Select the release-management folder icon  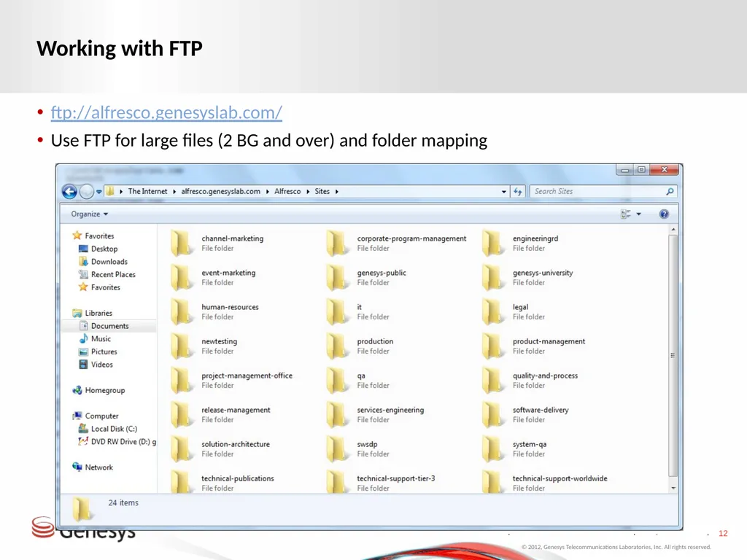coord(182,414)
